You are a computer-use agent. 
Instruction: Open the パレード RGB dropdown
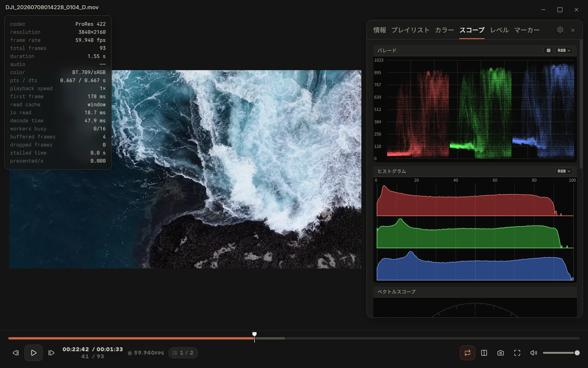(x=564, y=50)
